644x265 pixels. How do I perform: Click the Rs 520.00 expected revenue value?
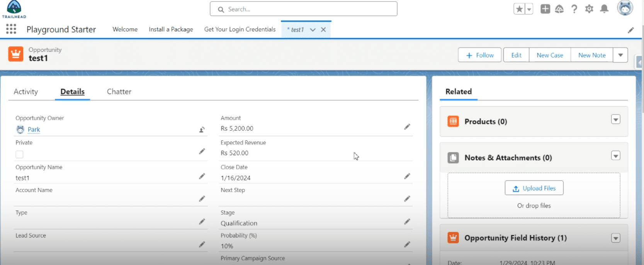click(234, 153)
